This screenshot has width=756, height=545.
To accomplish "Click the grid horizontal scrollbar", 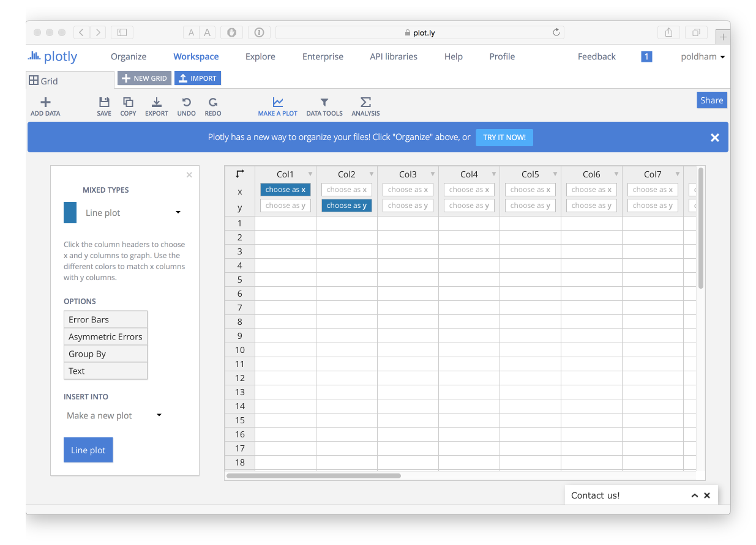I will 313,475.
